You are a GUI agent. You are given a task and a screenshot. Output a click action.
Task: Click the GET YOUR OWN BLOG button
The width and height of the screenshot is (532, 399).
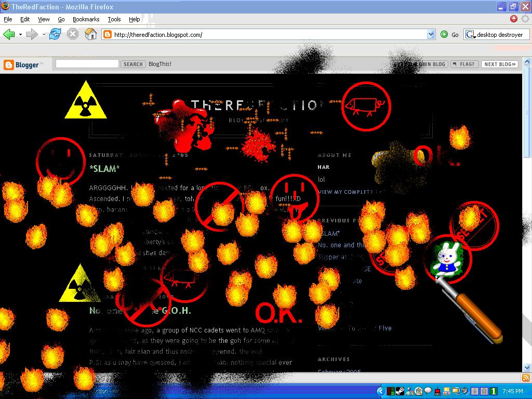[x=421, y=64]
